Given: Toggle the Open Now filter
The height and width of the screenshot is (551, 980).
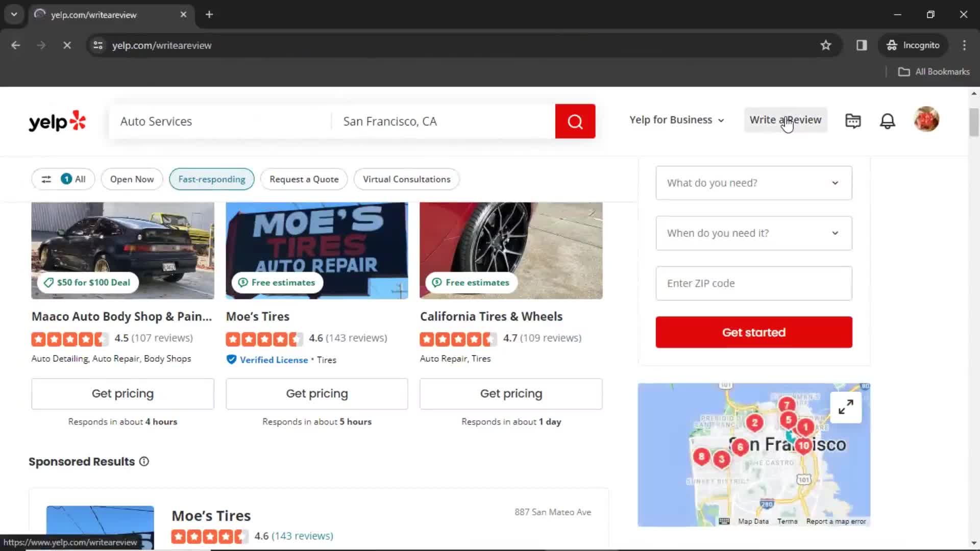Looking at the screenshot, I should (x=132, y=179).
